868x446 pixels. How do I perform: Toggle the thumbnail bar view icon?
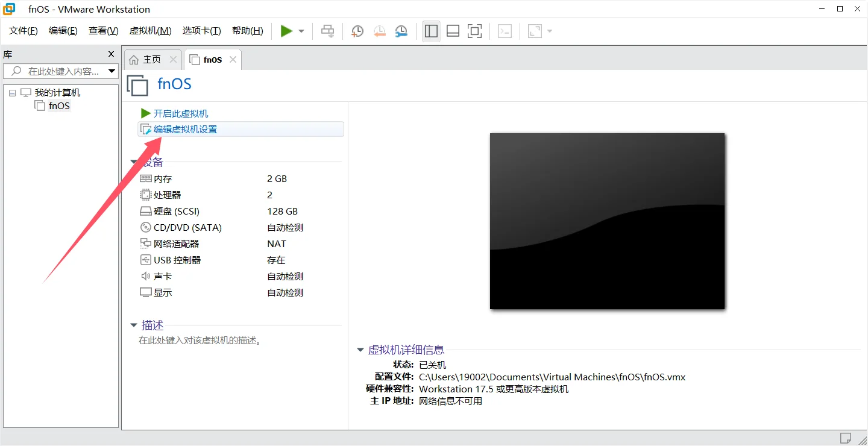[x=453, y=31]
